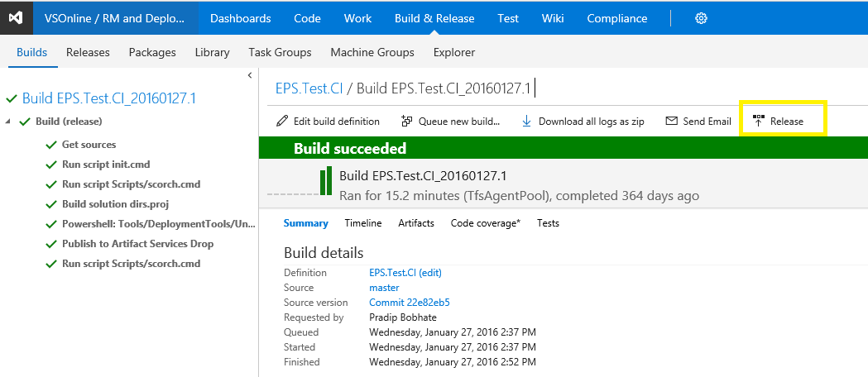The width and height of the screenshot is (868, 377).
Task: Select the Machine Groups sub-tab
Action: [x=372, y=53]
